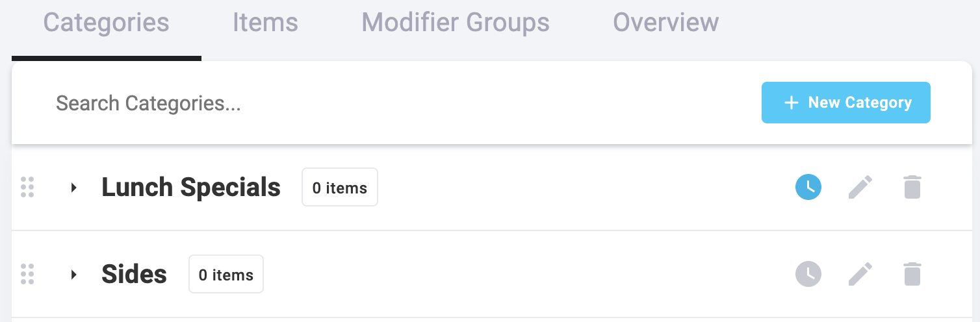Toggle the Sides schedule clock icon
980x322 pixels.
pos(808,274)
